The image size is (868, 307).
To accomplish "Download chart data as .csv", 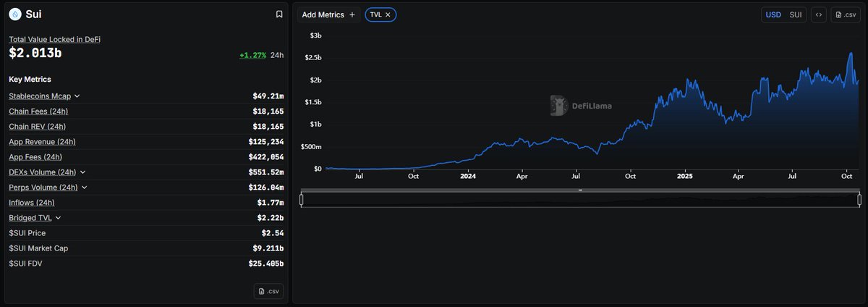I will tap(845, 14).
